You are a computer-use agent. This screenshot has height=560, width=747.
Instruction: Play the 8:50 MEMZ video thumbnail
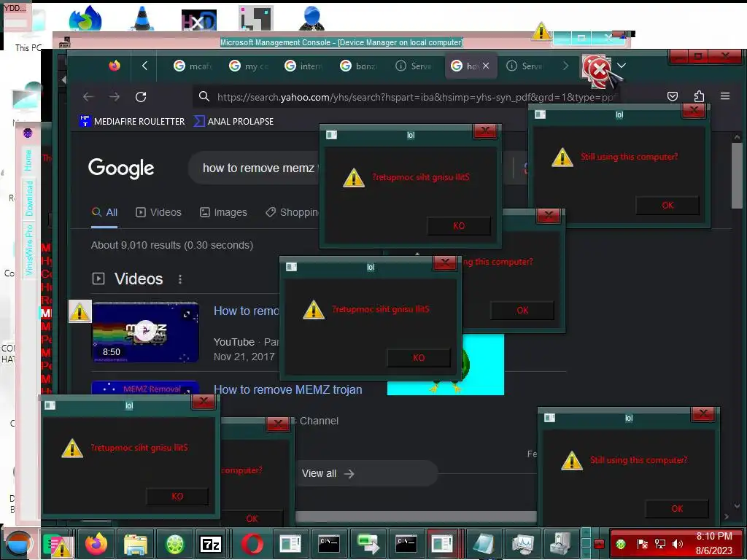coord(145,332)
